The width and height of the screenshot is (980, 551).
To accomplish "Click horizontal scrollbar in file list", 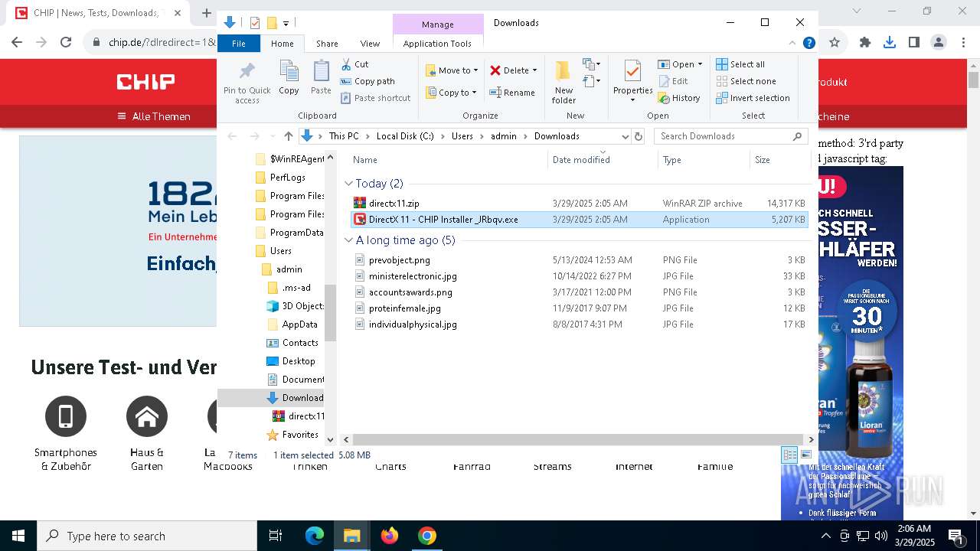I will (x=578, y=440).
